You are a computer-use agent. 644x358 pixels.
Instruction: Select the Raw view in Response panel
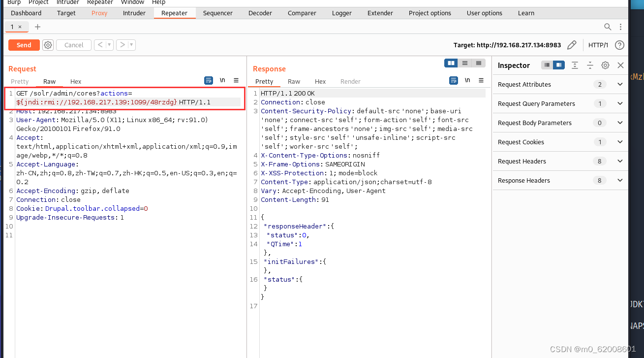pyautogui.click(x=294, y=81)
